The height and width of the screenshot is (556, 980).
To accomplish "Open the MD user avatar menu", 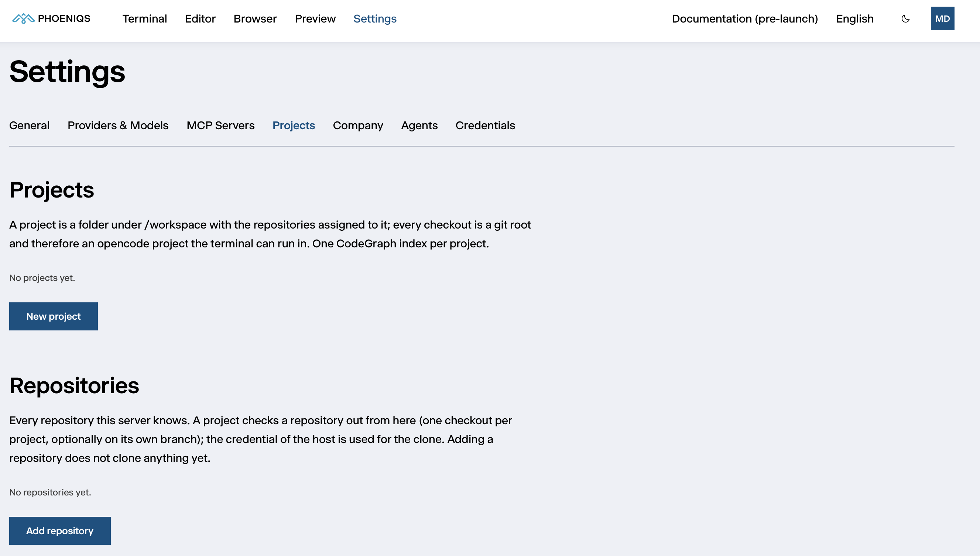I will point(942,18).
